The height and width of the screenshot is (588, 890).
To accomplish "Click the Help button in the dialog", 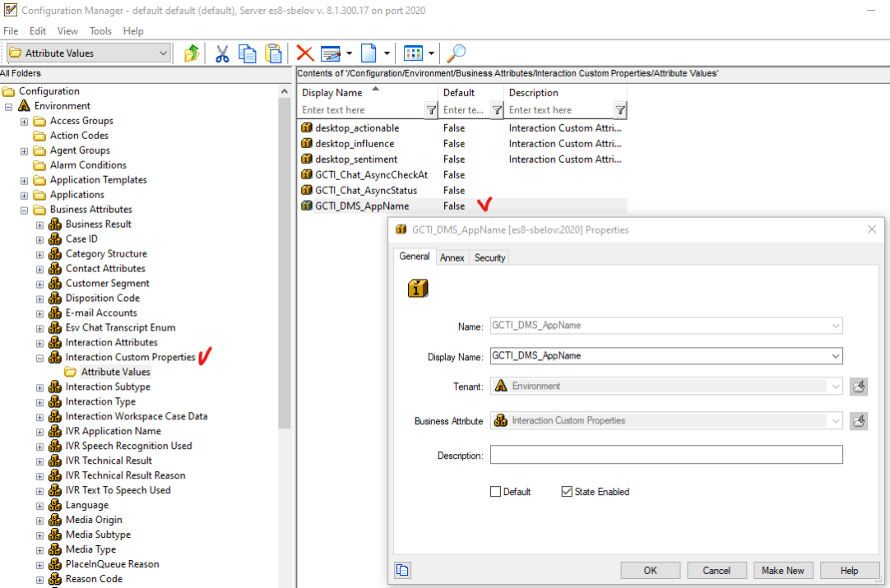I will coord(851,570).
